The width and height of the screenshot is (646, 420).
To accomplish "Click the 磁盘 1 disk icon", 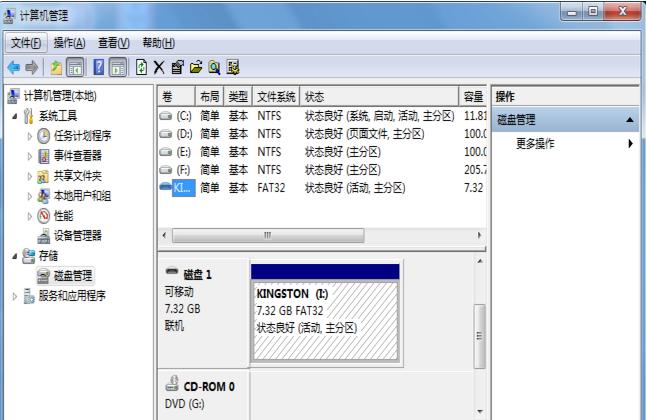I will pyautogui.click(x=172, y=271).
